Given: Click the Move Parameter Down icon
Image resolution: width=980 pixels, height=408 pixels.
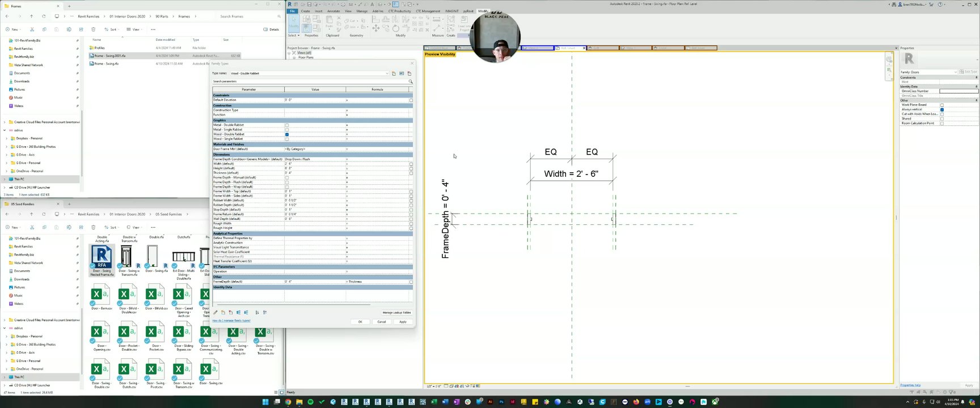Looking at the screenshot, I should click(246, 312).
